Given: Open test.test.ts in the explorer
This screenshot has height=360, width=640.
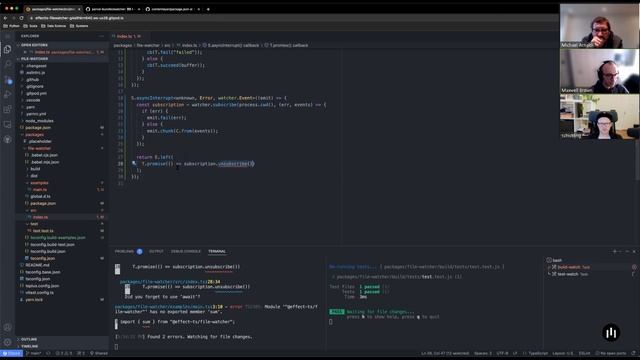Looking at the screenshot, I should 43,231.
